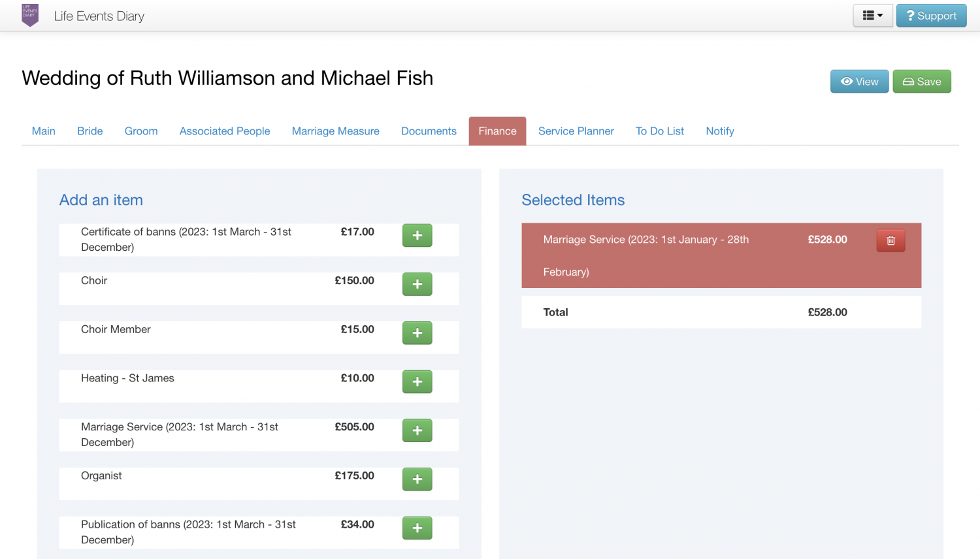Click the Life Events Diary logo
This screenshot has height=559, width=980.
(30, 16)
